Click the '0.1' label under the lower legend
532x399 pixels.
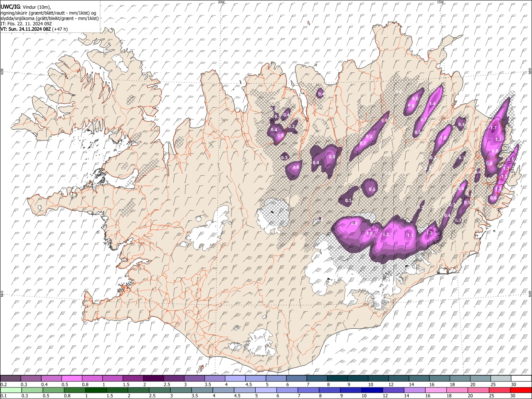point(3,396)
